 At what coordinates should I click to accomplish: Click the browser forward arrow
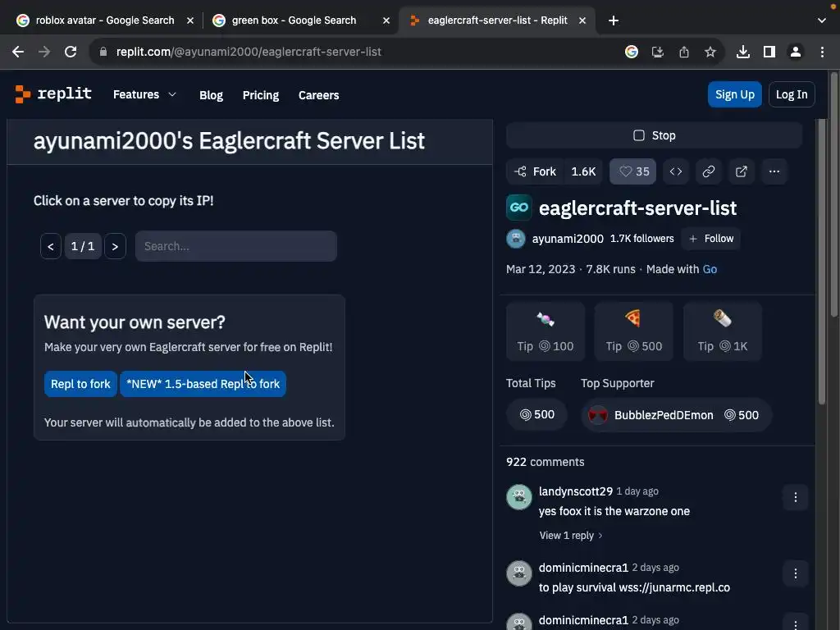tap(44, 52)
